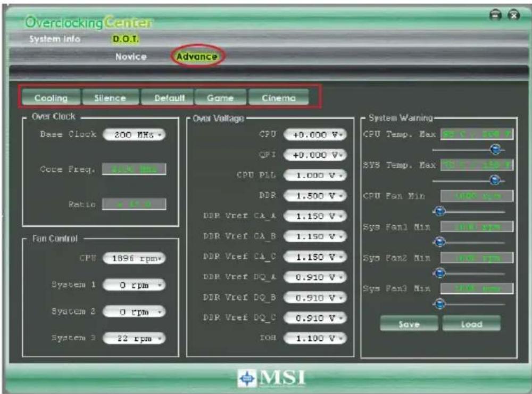Click the Sys Fan1 Min rpm field
532x394 pixels.
click(x=477, y=227)
